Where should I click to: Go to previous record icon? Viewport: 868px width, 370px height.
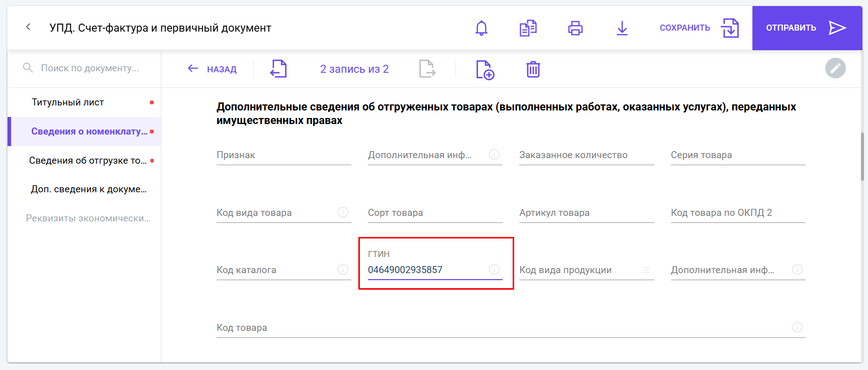[278, 69]
